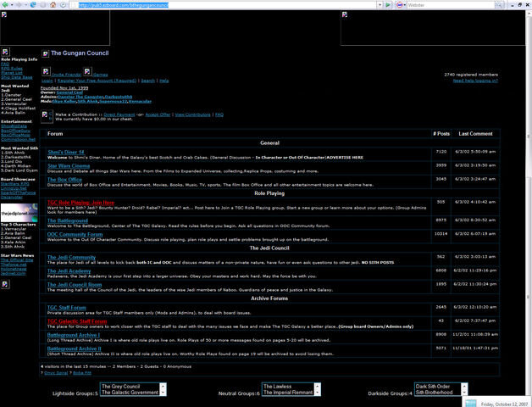Click the icon beside The Gungan Council title
The image size is (532, 407).
(x=45, y=53)
